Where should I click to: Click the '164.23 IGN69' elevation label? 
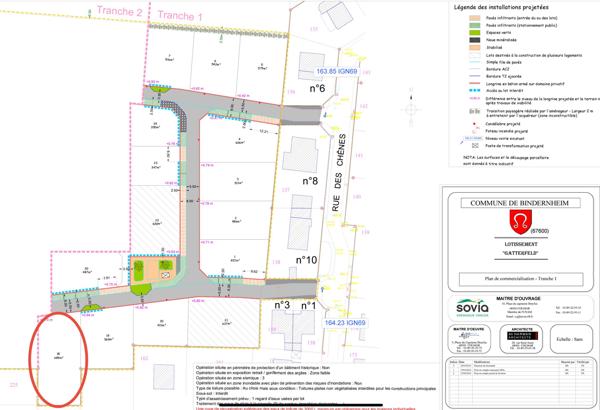344,323
